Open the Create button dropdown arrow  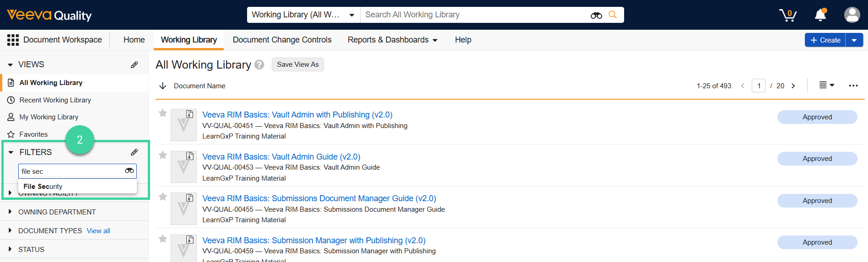pos(854,40)
